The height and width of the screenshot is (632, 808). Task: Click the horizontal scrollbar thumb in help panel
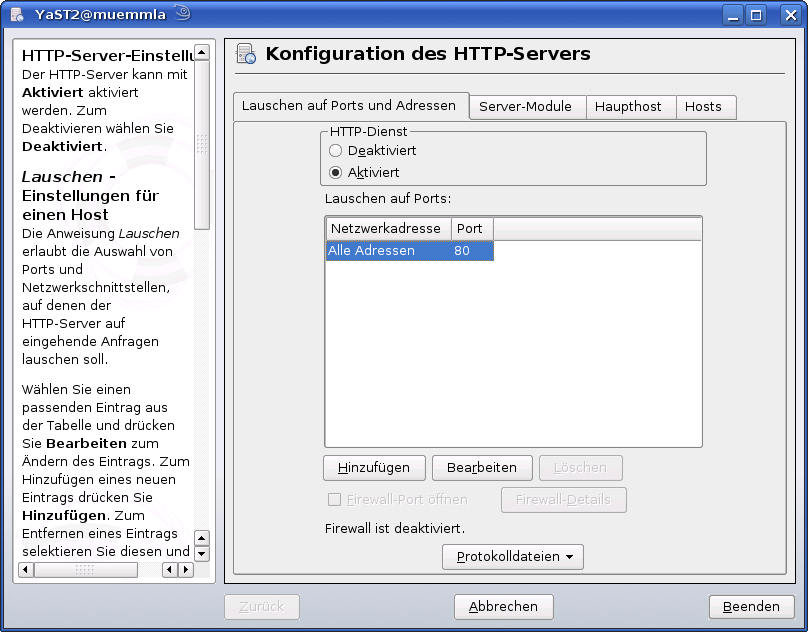(x=86, y=569)
